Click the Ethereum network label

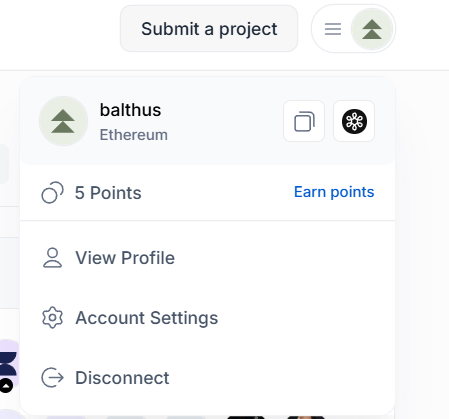pyautogui.click(x=134, y=135)
